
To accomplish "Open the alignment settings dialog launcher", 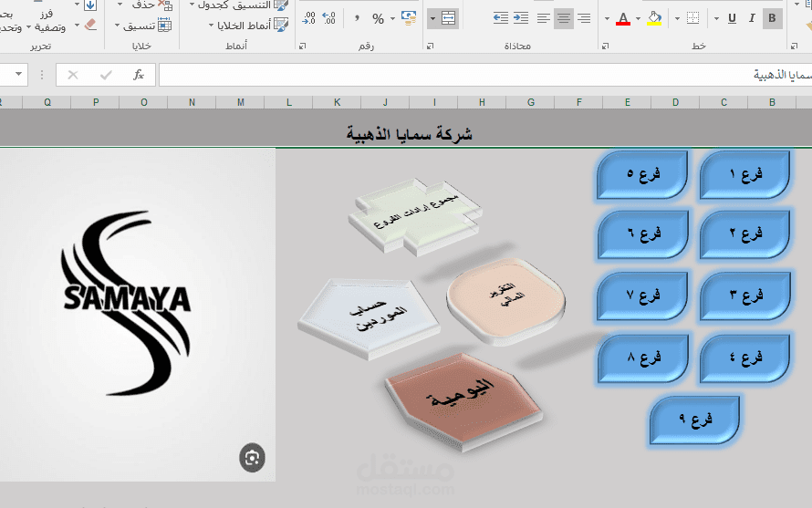I will (430, 47).
